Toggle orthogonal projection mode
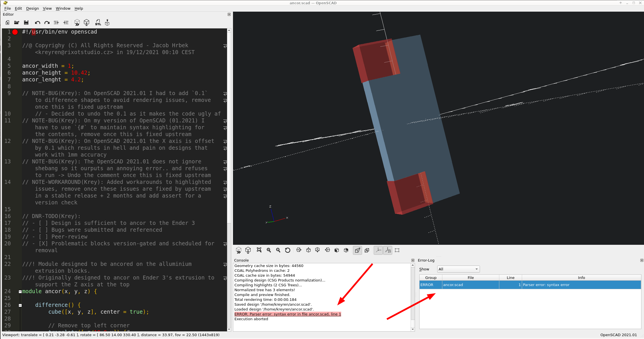This screenshot has height=339, width=644. tap(367, 250)
